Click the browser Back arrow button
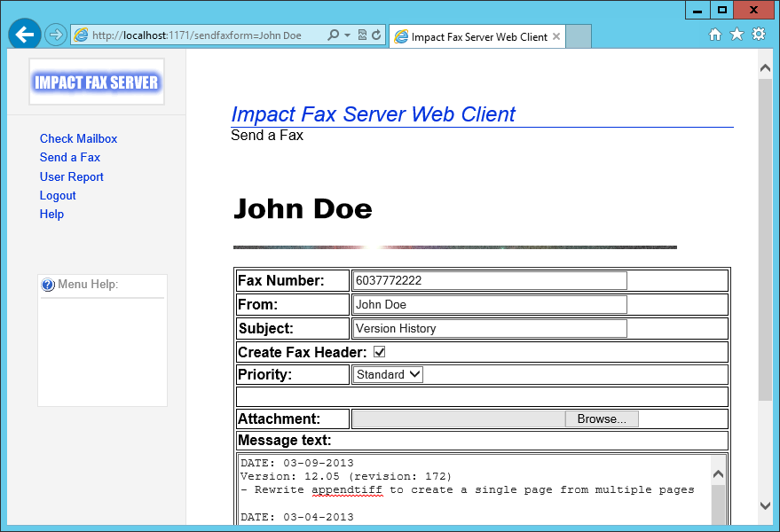 [25, 35]
